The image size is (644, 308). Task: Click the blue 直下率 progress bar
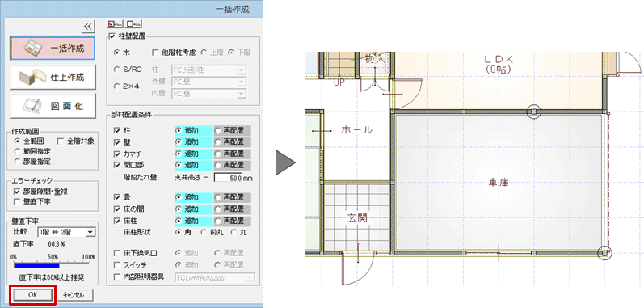(36, 266)
